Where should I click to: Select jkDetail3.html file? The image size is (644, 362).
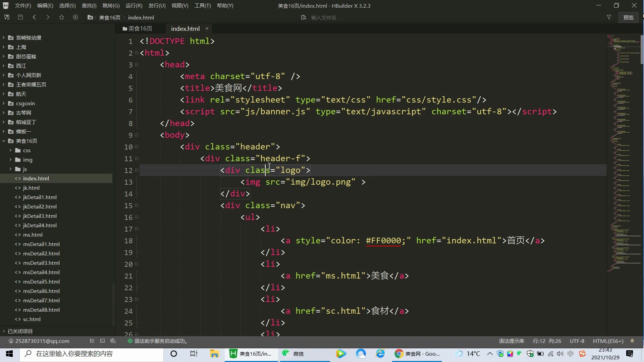(40, 216)
